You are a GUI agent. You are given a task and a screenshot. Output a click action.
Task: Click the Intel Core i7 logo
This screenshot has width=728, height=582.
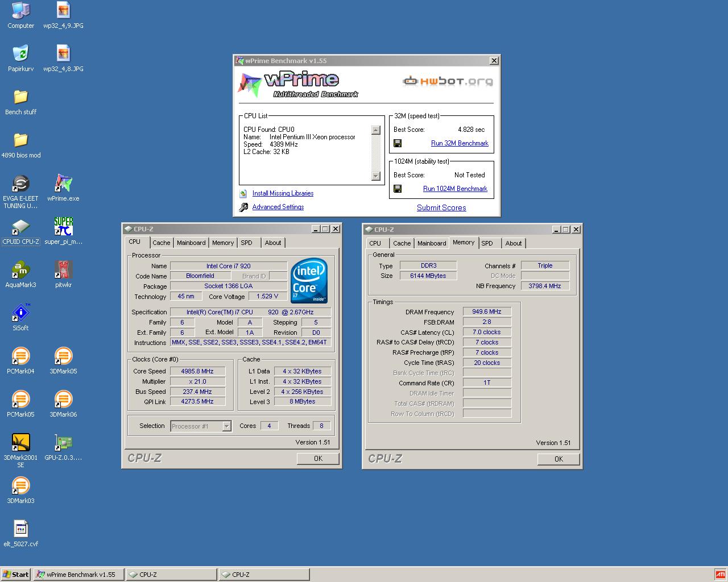tap(309, 281)
